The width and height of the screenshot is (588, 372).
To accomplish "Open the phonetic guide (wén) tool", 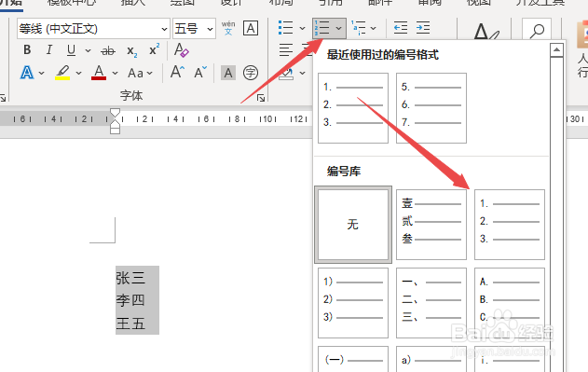I will click(x=228, y=28).
